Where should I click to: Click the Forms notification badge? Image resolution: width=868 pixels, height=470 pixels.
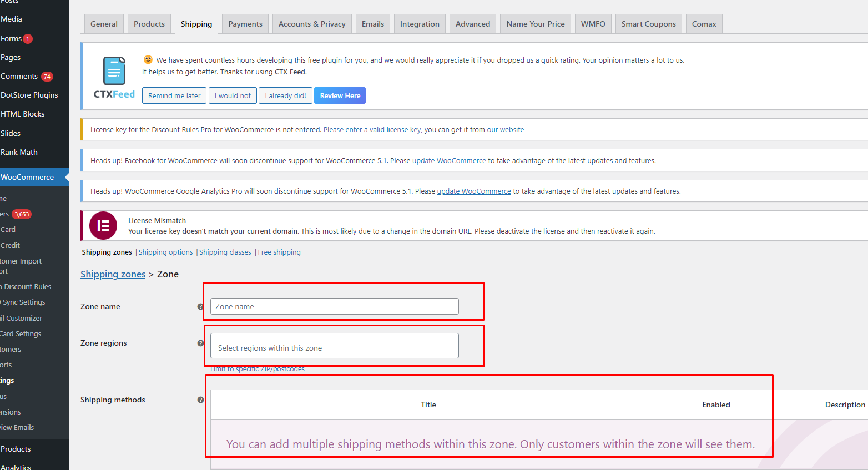[x=28, y=39]
